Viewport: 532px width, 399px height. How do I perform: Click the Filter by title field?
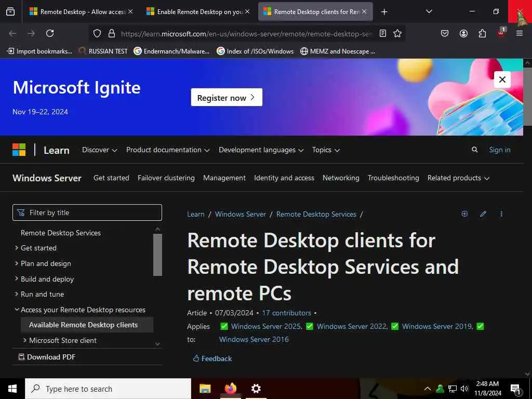click(87, 212)
